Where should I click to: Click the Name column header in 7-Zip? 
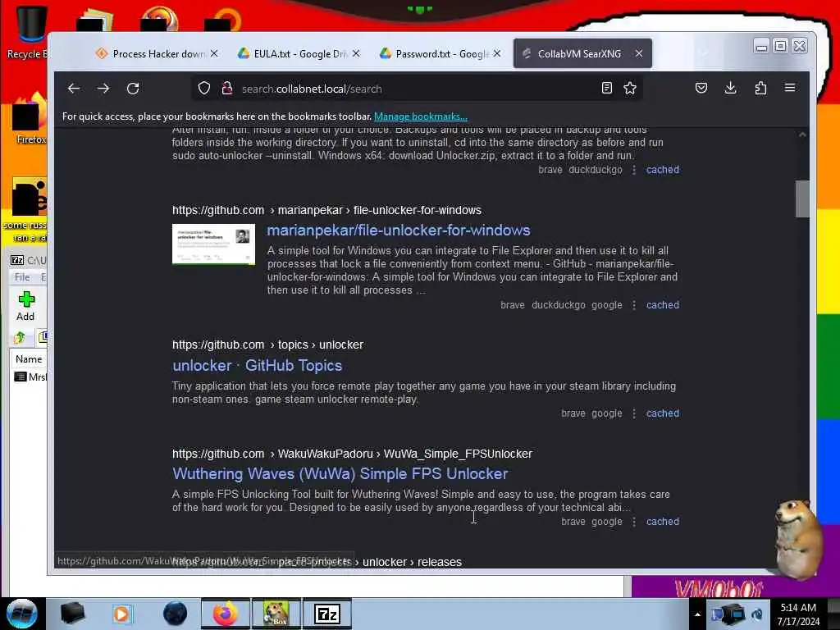click(x=29, y=359)
